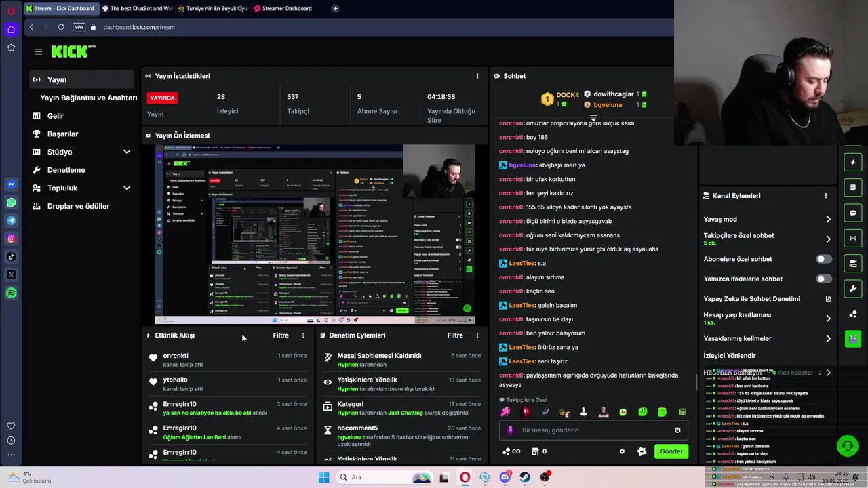Screen dimensions: 868x488
Task: Open Etkinlik Akışı Filtre dropdown
Action: (281, 335)
